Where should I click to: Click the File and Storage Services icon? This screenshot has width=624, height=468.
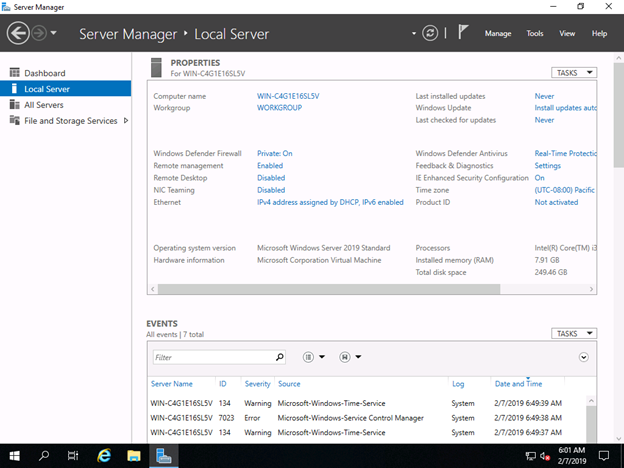pyautogui.click(x=14, y=120)
